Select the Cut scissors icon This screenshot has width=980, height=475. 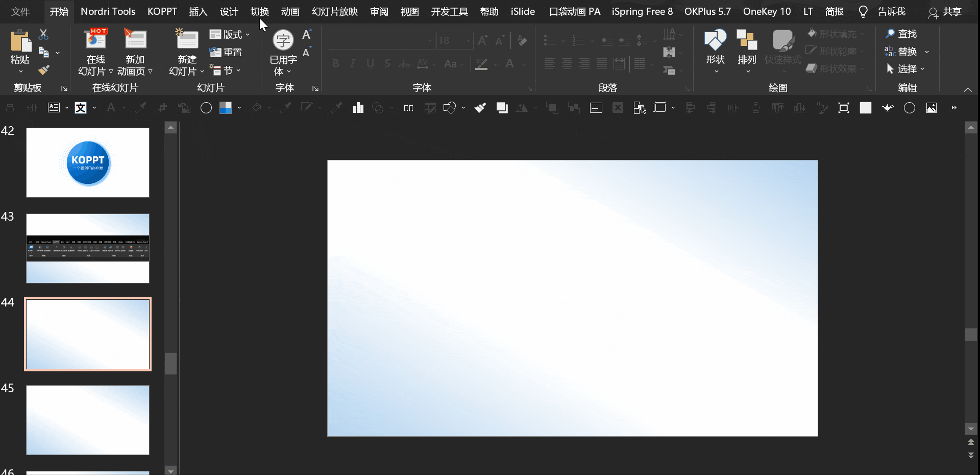tap(43, 35)
